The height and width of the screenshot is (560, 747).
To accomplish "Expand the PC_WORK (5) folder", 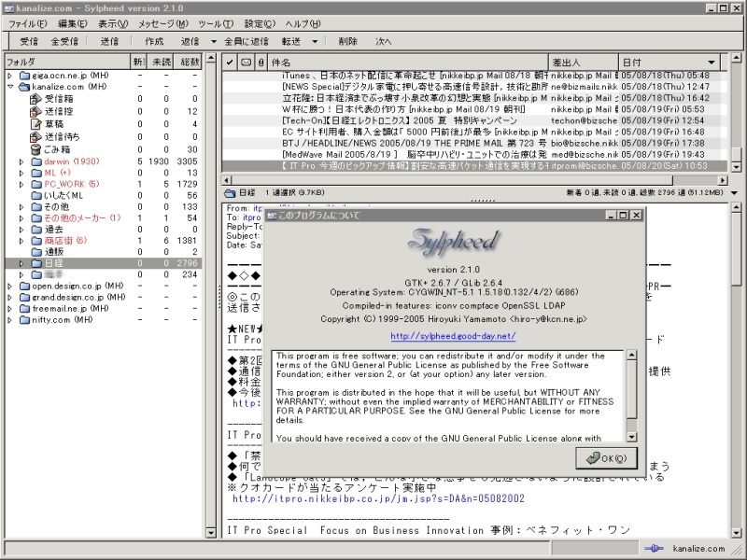I will pos(21,184).
